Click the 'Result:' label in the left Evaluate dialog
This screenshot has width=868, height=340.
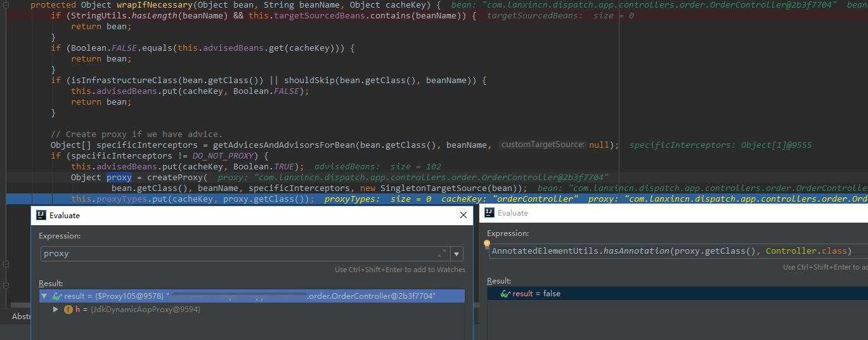(51, 284)
